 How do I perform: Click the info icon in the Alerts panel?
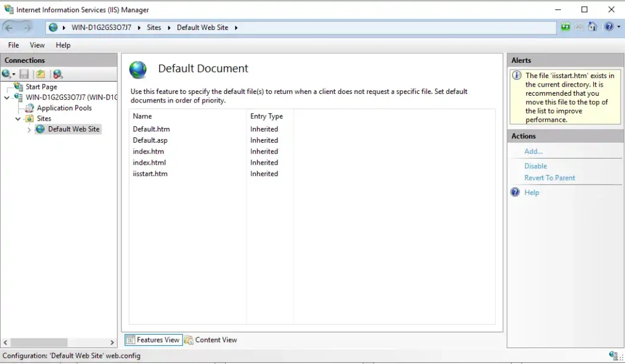click(x=516, y=75)
